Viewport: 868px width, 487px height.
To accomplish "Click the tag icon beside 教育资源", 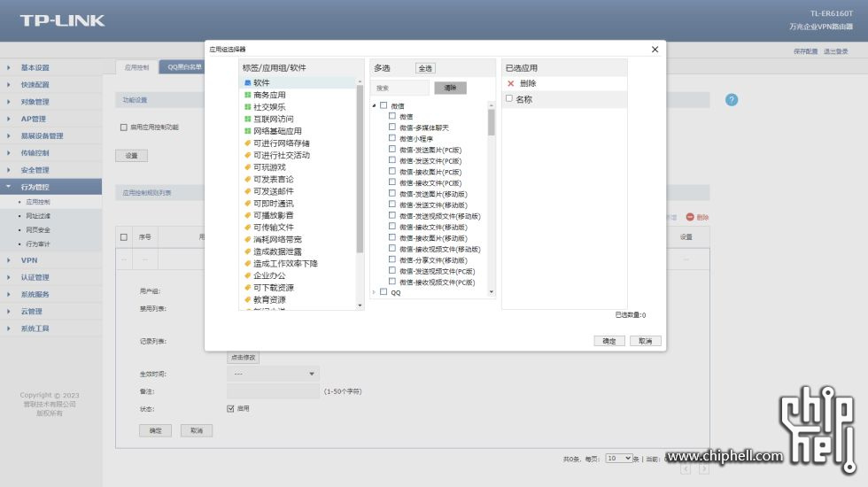I will tap(247, 300).
